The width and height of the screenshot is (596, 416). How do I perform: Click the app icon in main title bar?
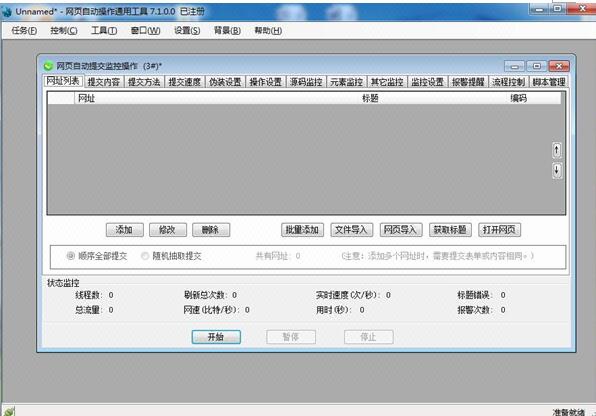(7, 12)
